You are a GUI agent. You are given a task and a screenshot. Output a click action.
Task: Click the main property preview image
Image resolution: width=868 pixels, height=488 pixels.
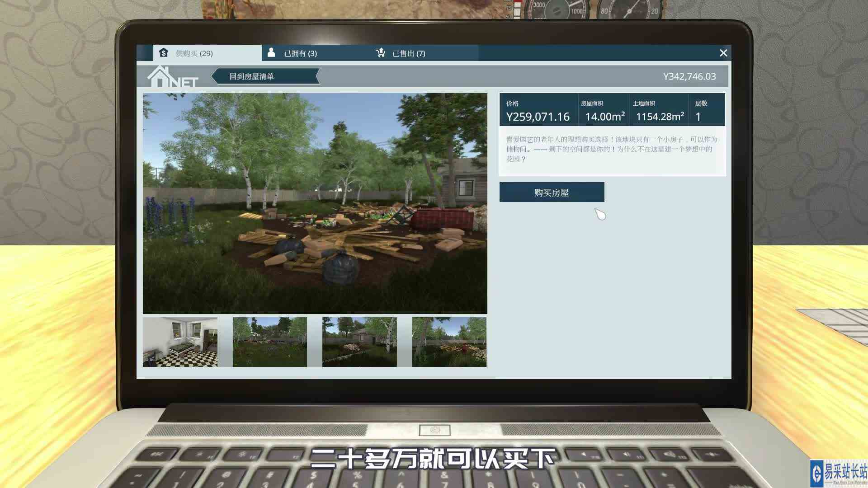[315, 203]
